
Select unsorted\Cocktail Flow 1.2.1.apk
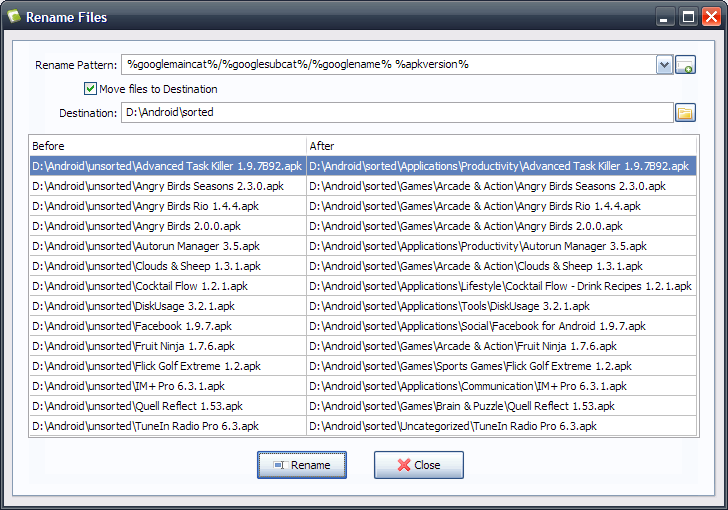tap(168, 286)
